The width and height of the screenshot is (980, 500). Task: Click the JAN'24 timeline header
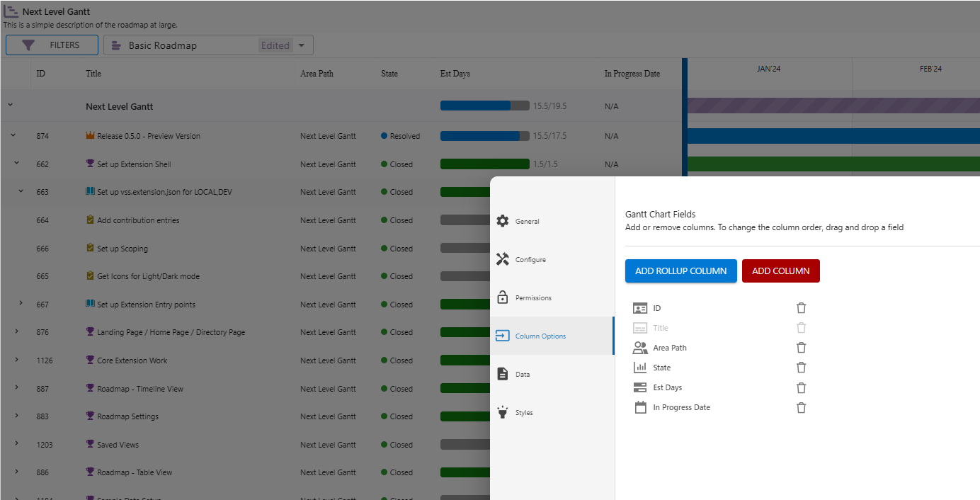[768, 69]
